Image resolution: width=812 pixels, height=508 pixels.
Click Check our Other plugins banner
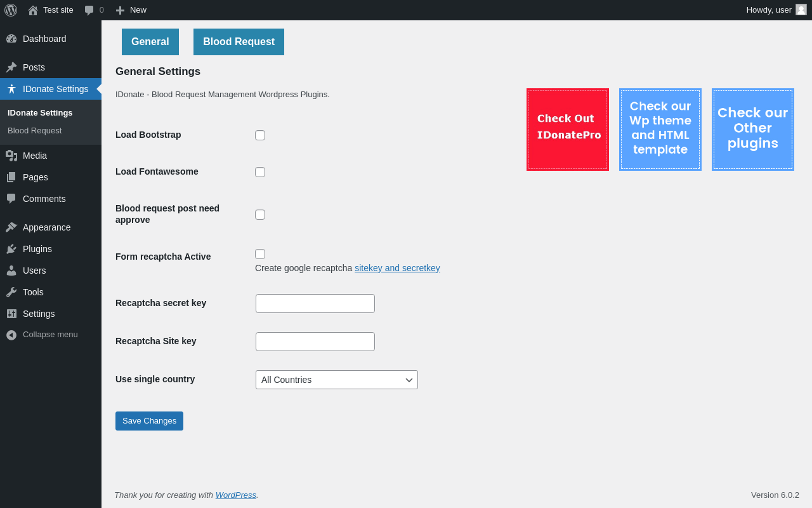(753, 130)
